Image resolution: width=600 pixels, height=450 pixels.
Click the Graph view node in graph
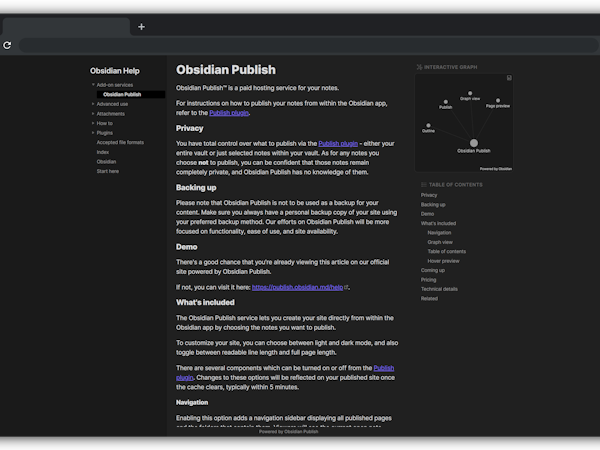point(470,92)
